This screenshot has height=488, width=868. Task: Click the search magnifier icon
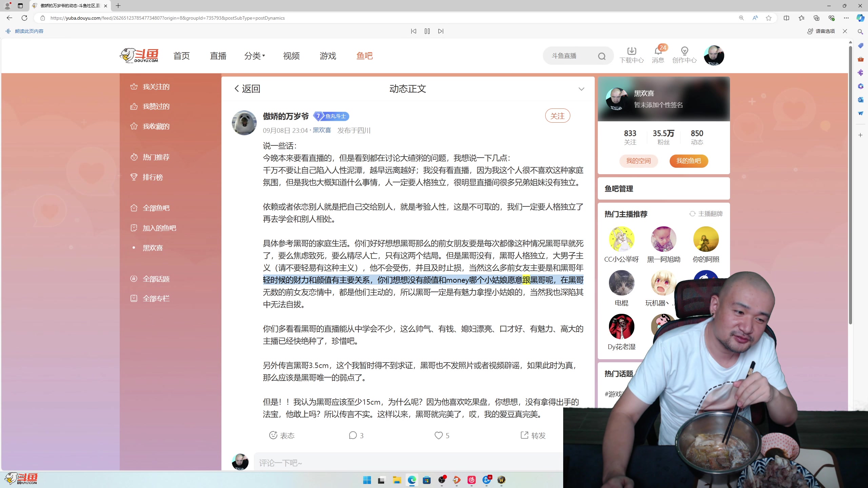[602, 56]
